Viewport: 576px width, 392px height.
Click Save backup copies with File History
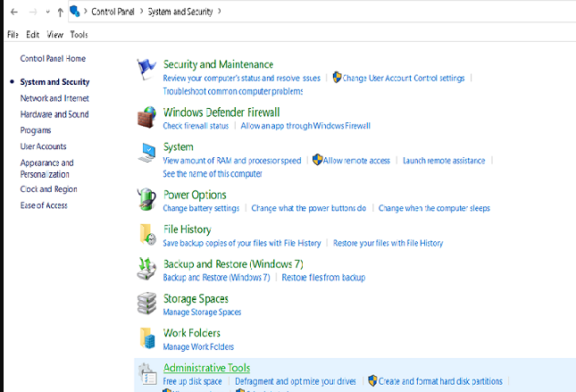[x=242, y=243]
